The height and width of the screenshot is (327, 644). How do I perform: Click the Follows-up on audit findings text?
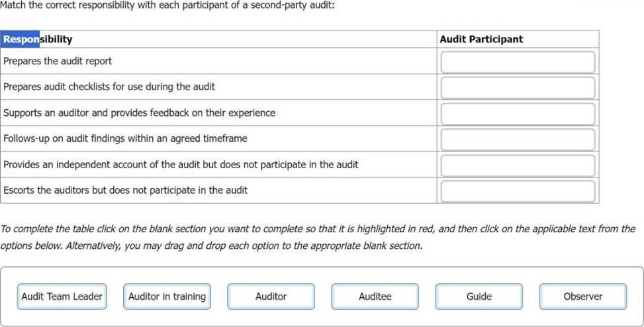[x=125, y=138]
